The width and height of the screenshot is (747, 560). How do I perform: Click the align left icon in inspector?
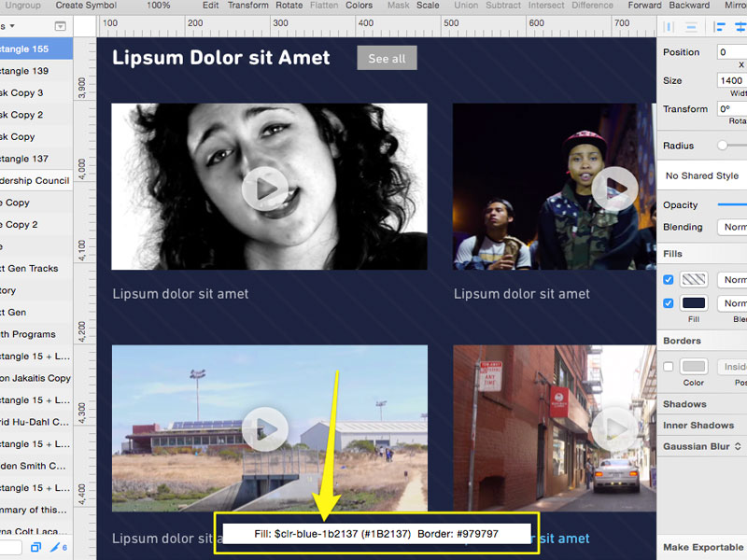[719, 27]
